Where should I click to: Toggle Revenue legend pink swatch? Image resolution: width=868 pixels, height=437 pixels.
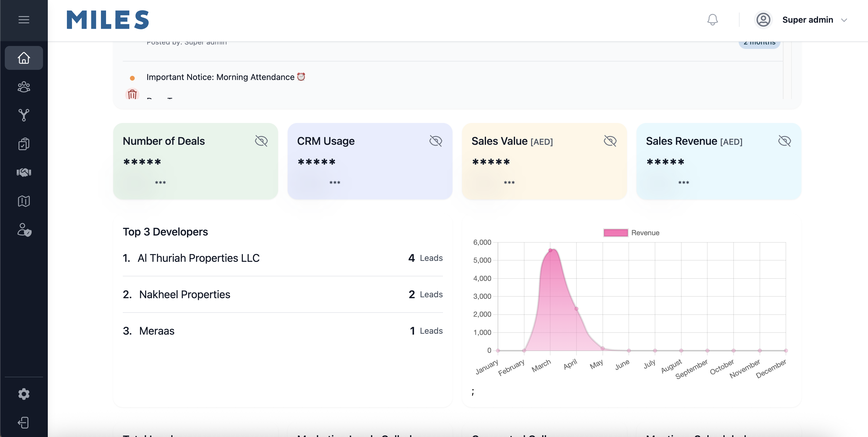pos(615,233)
